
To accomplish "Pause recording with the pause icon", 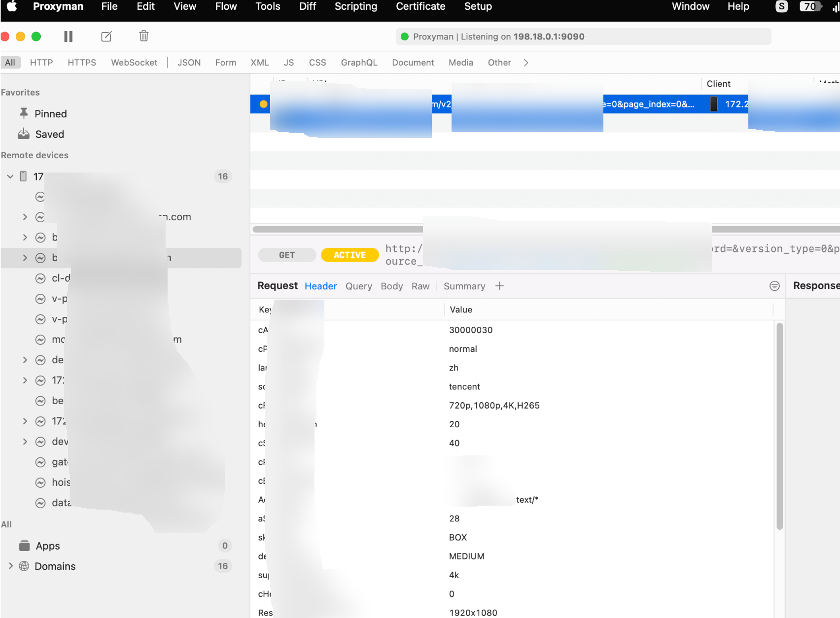I will pyautogui.click(x=68, y=36).
